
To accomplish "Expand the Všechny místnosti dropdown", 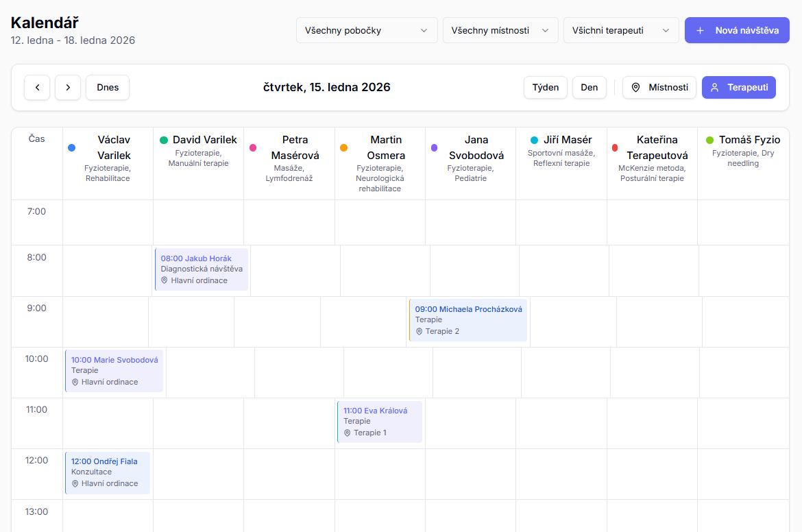I will 500,31.
